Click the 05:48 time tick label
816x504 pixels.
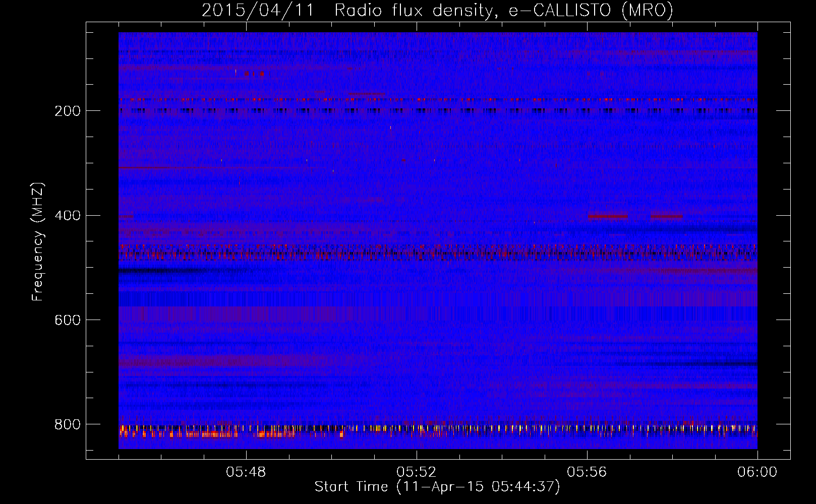click(246, 472)
